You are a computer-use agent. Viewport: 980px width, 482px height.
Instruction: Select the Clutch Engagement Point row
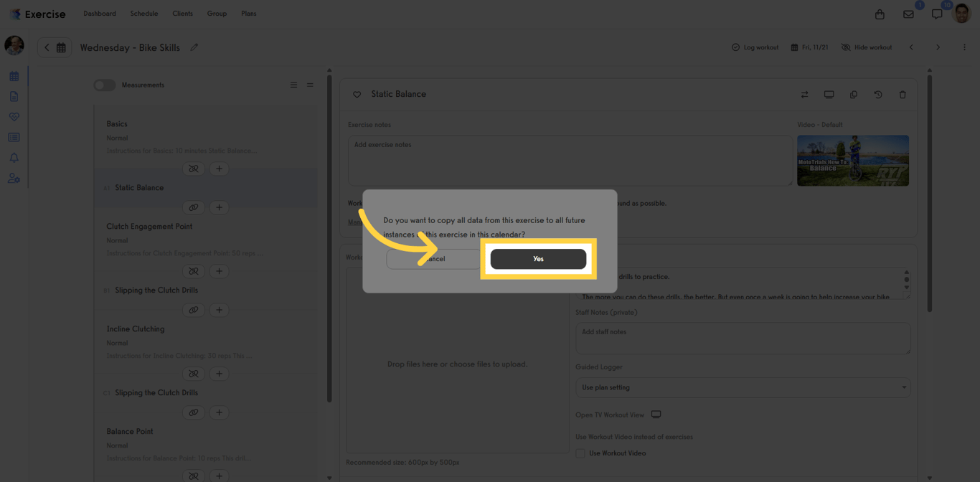tap(205, 239)
